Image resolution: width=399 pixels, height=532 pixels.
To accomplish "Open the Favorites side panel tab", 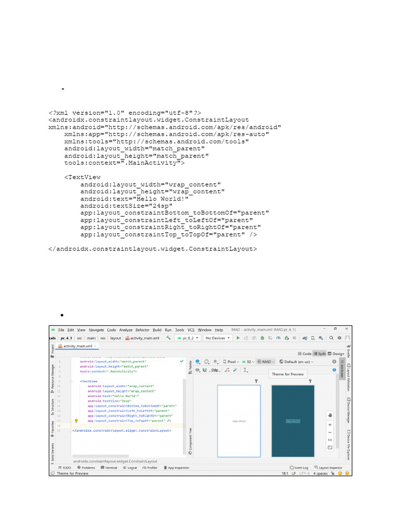I will pos(52,429).
